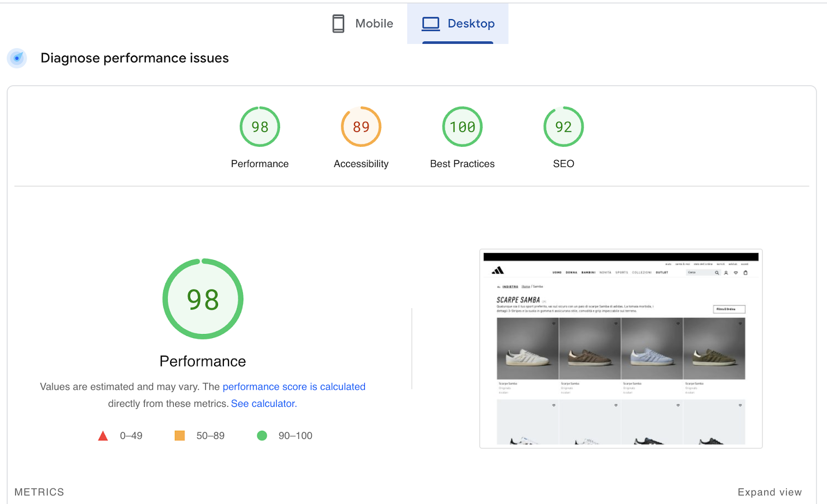Open the 98 Performance score gauge

(260, 127)
